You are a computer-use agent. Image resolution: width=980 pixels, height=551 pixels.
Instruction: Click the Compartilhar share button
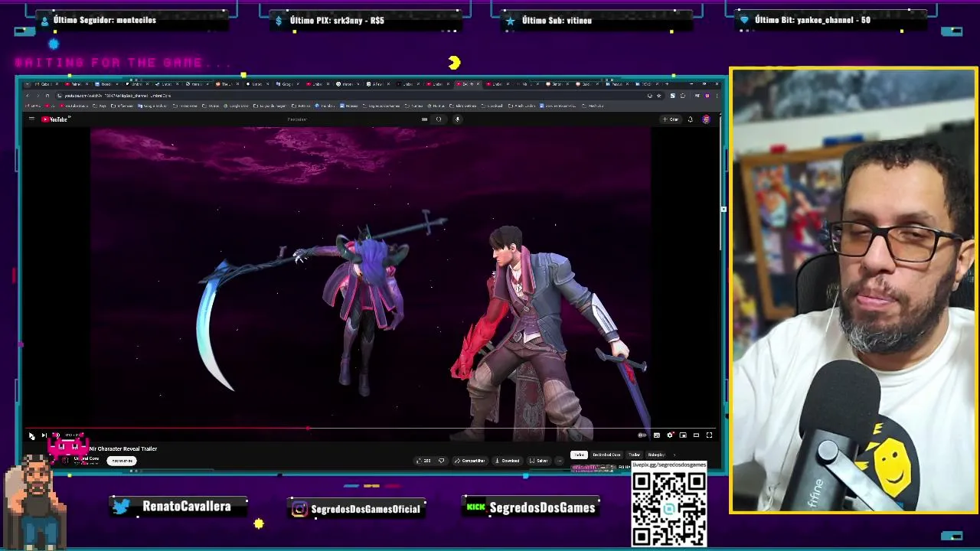tap(471, 461)
